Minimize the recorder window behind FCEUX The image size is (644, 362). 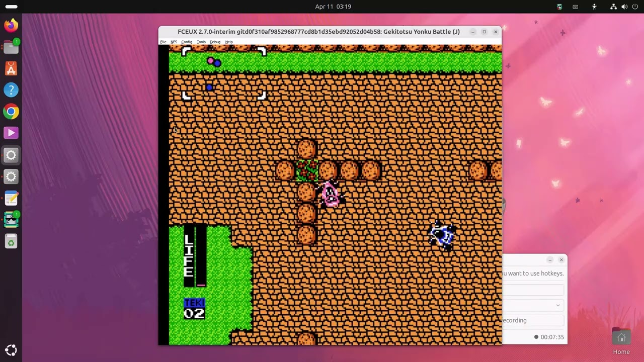point(550,260)
